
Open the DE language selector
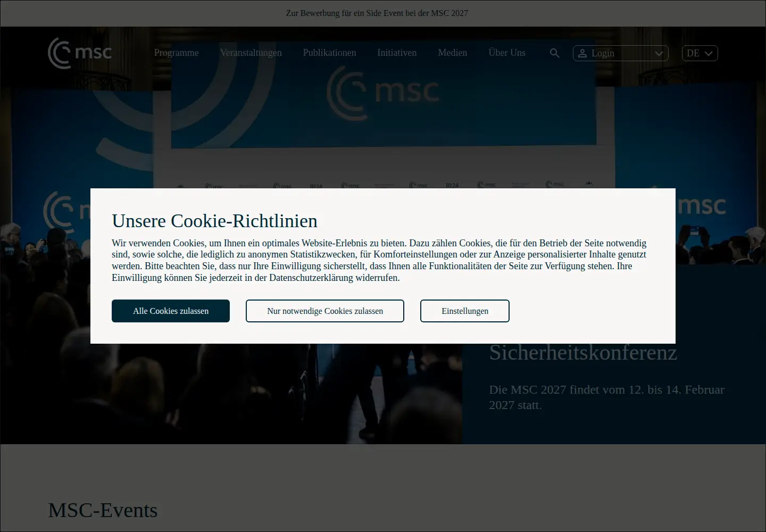click(700, 53)
